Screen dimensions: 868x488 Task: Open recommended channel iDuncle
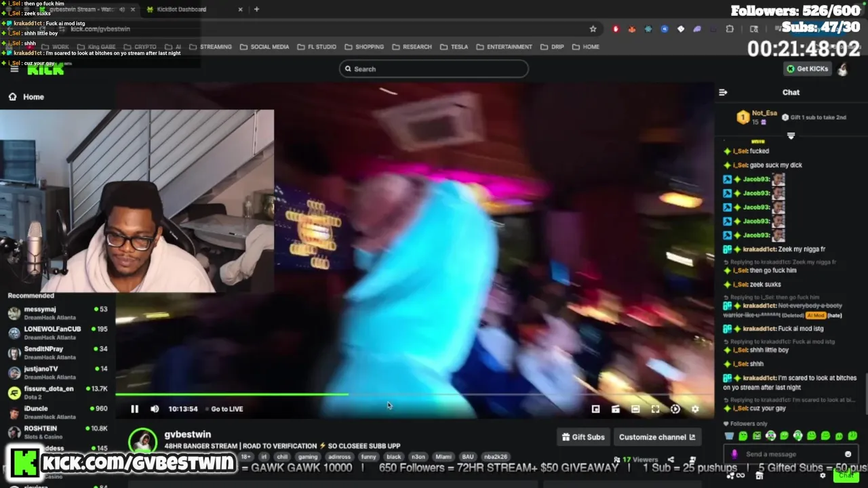point(58,412)
